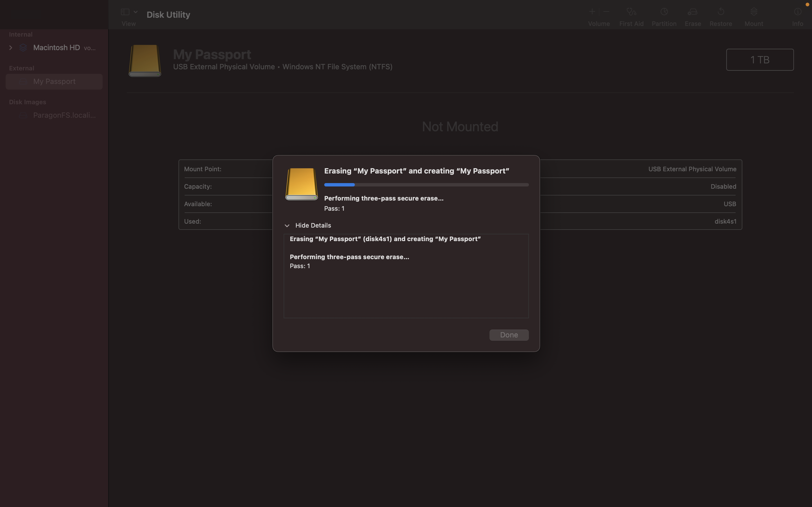Click the large My Passport drive icon in the header
Viewport: 812px width, 507px height.
point(145,61)
